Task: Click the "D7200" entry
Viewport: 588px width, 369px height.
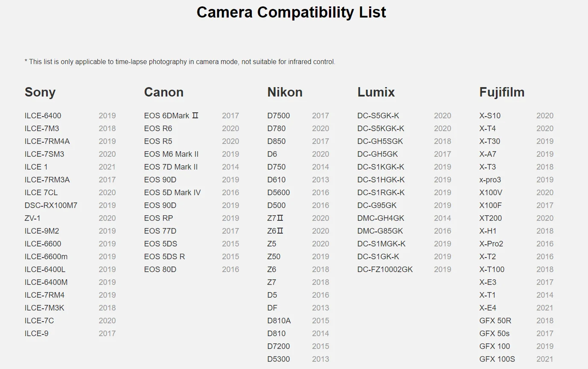Action: tap(279, 346)
